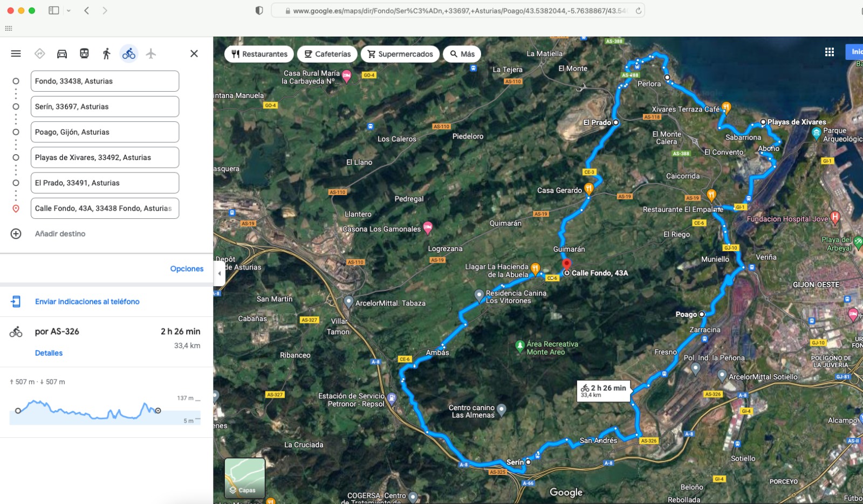Edit the Playas de Xivares destination field
The image size is (863, 504).
(x=105, y=157)
